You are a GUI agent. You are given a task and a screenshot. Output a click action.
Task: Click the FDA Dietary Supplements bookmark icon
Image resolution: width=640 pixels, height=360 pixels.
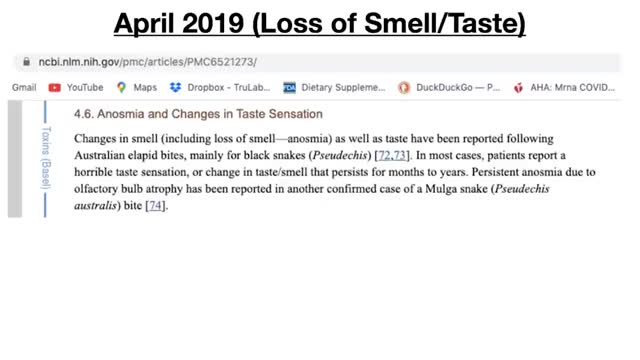(289, 88)
